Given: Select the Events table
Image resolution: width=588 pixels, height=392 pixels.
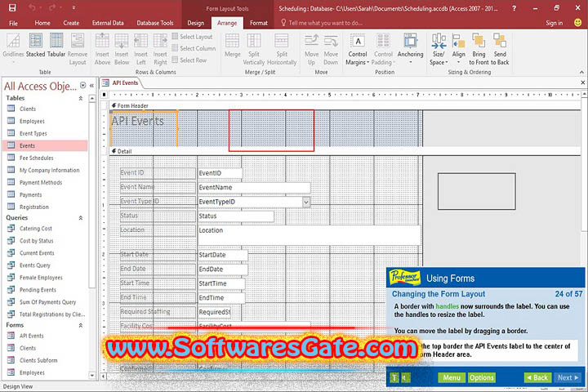Looking at the screenshot, I should [x=45, y=145].
